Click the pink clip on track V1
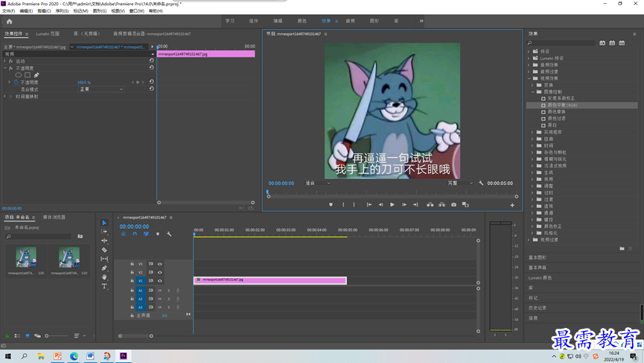 270,280
